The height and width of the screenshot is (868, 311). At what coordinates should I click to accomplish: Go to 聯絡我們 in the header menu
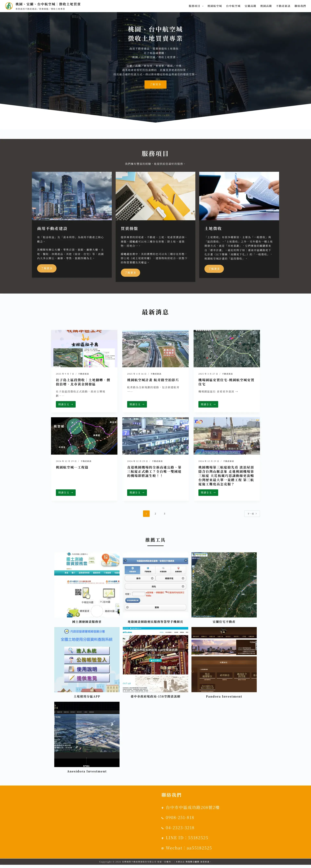pos(300,6)
